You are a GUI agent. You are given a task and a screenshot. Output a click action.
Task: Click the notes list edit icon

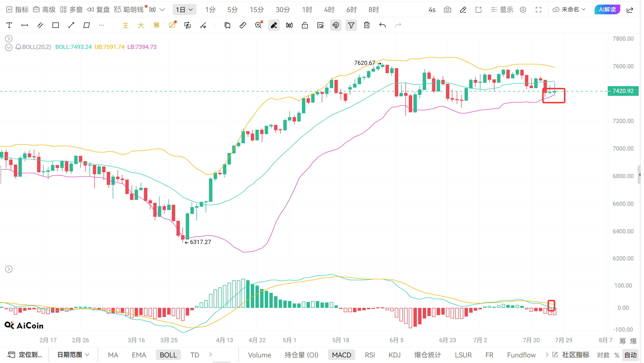[x=320, y=25]
